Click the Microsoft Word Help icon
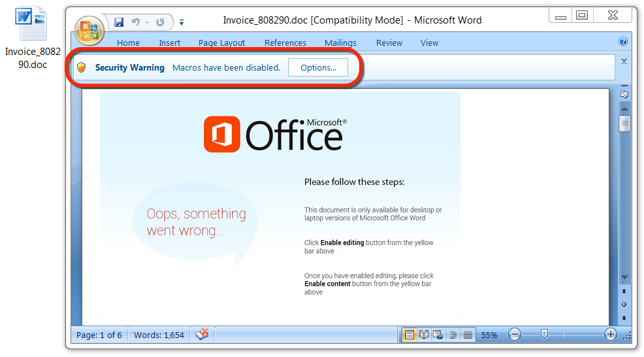644x357 pixels. [x=622, y=41]
